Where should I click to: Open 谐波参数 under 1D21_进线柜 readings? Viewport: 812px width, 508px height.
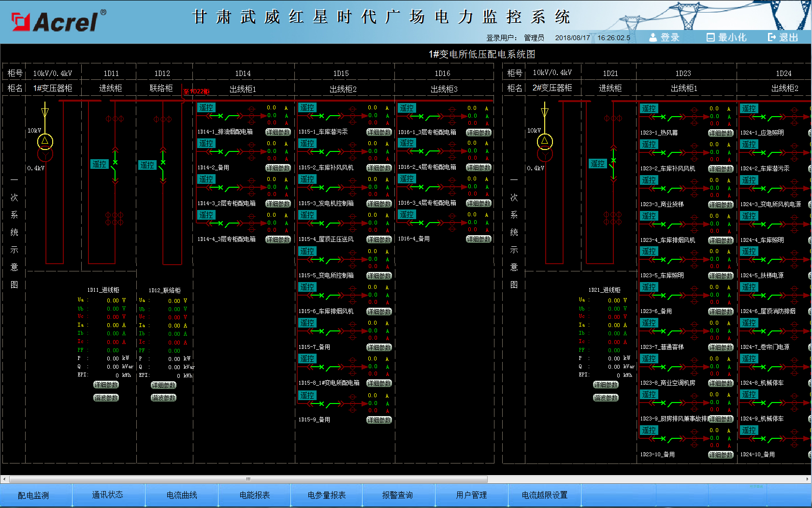[606, 398]
